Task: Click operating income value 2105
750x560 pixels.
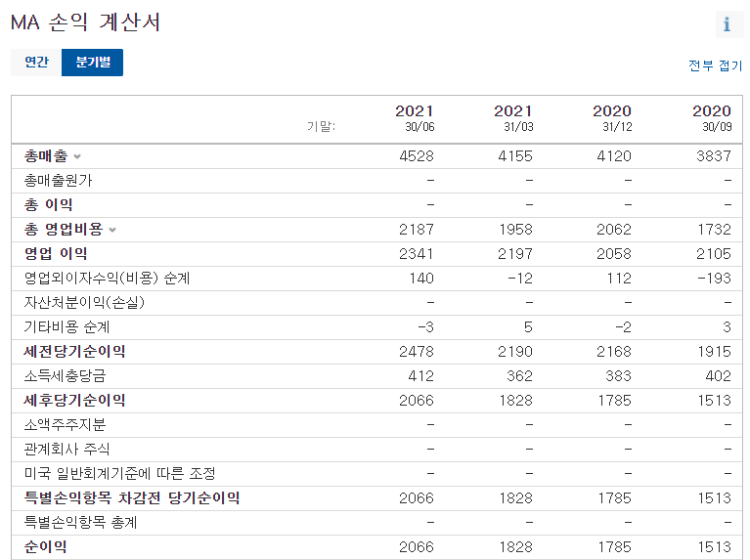Action: (714, 253)
